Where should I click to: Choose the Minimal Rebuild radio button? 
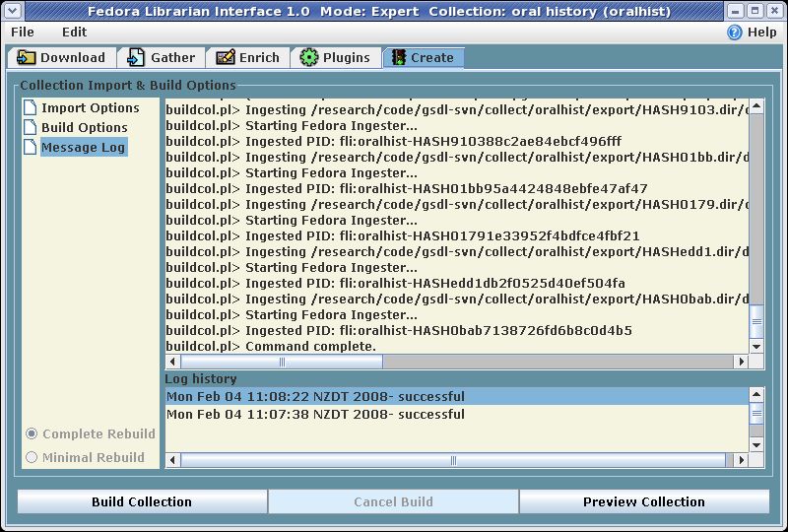click(32, 457)
